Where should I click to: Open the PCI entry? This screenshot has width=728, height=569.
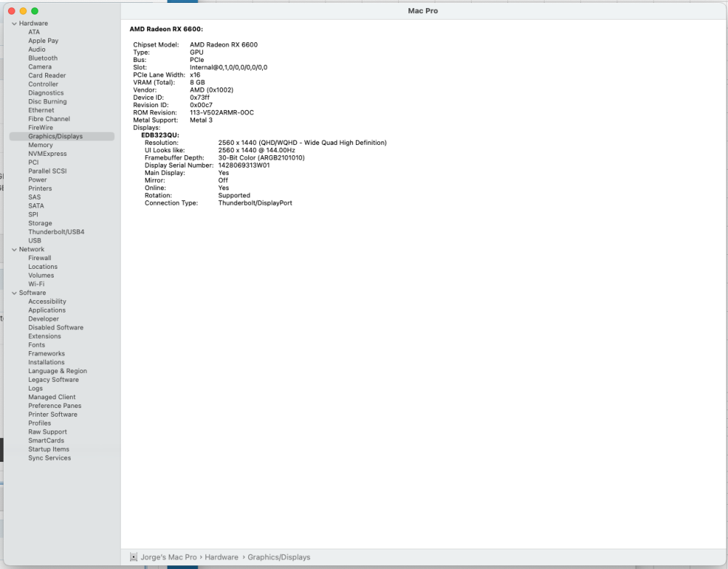(x=33, y=162)
